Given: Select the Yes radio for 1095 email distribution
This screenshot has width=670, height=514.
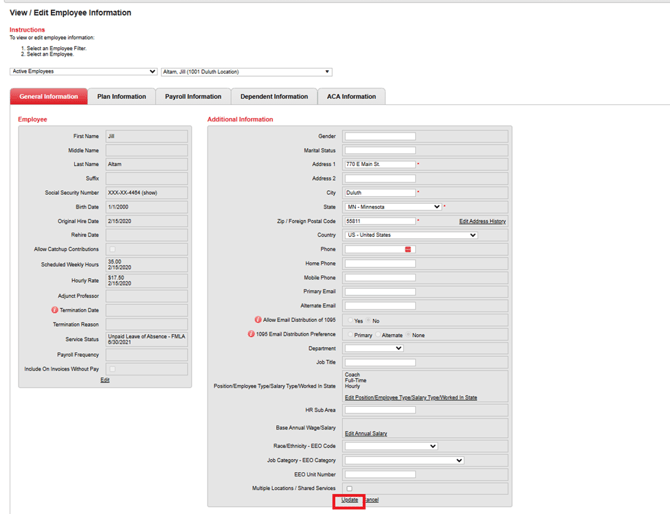Looking at the screenshot, I should pos(349,321).
